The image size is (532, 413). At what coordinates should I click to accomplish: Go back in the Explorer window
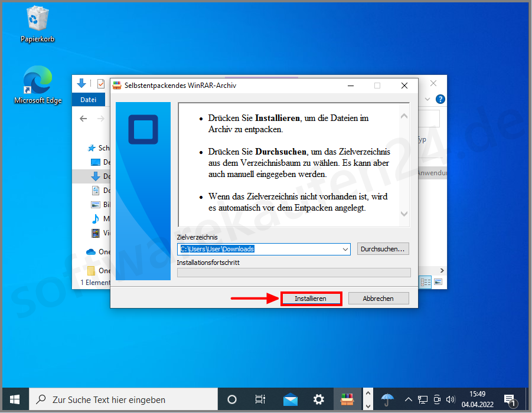[x=83, y=119]
